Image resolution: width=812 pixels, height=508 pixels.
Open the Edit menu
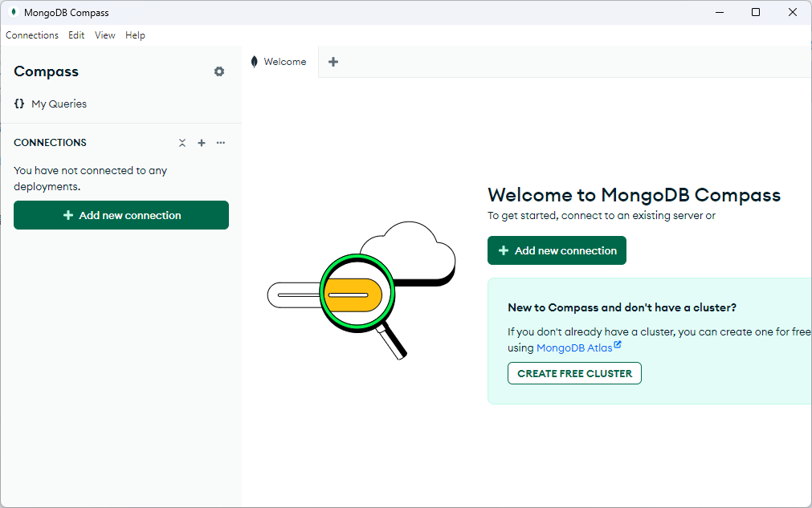pos(76,35)
